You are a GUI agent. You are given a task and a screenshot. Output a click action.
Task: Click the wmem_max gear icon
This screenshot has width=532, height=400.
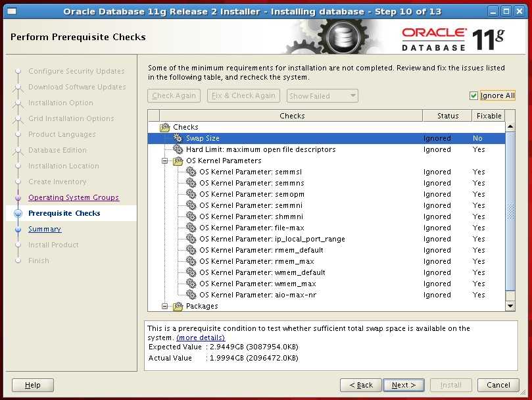click(191, 284)
